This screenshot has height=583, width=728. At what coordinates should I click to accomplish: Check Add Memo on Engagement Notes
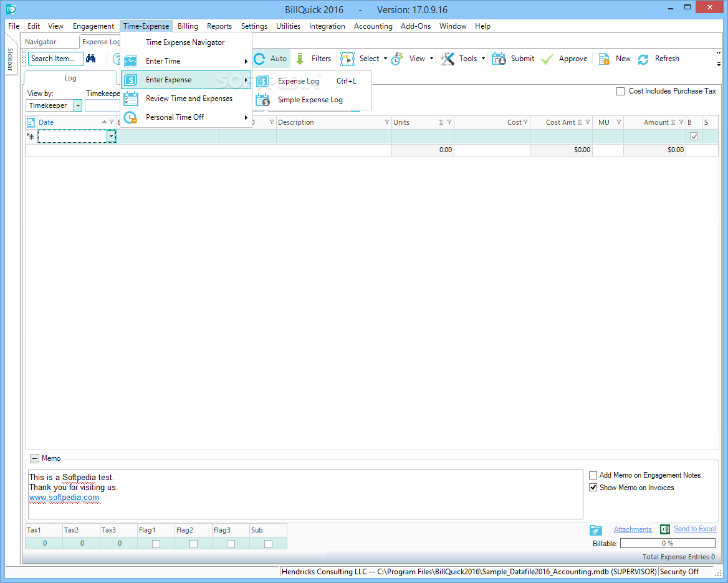pyautogui.click(x=593, y=475)
